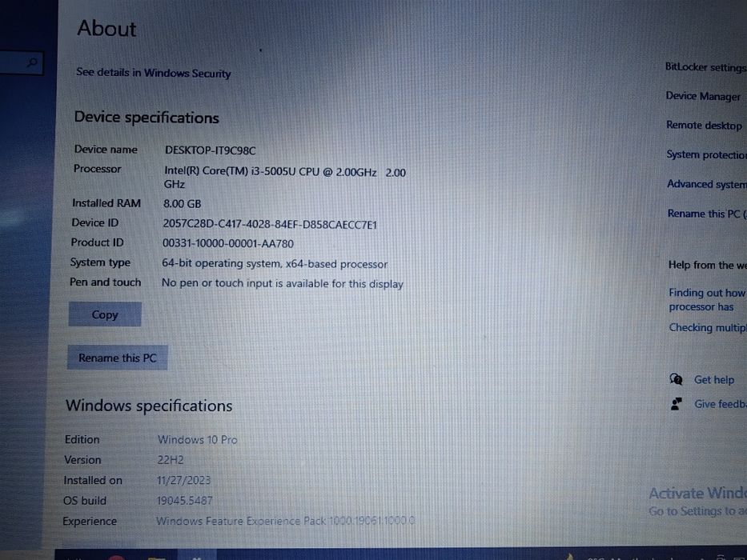The height and width of the screenshot is (560, 747).
Task: Click the Help from the web heading
Action: 707,265
